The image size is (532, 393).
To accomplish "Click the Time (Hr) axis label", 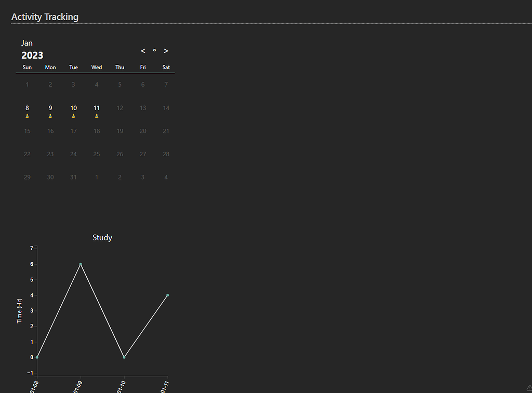I will point(20,310).
